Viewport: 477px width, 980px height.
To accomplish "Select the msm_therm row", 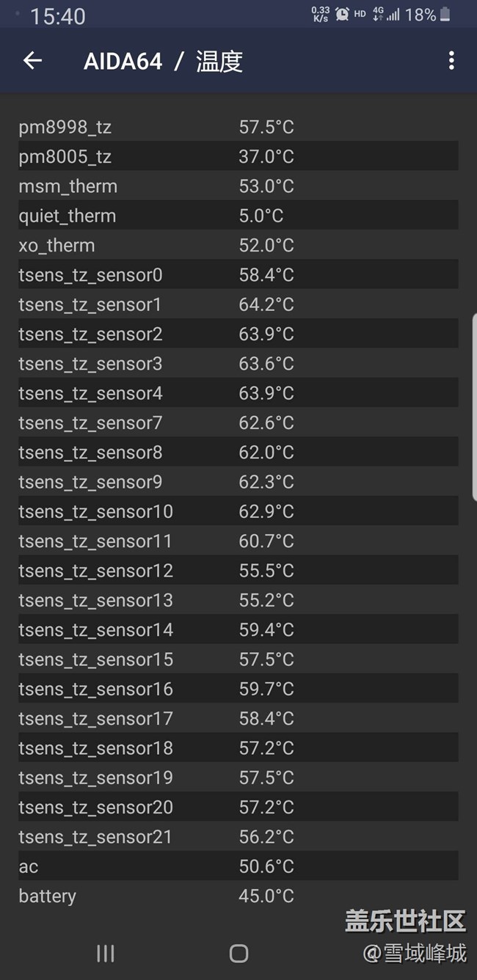I will pyautogui.click(x=238, y=186).
